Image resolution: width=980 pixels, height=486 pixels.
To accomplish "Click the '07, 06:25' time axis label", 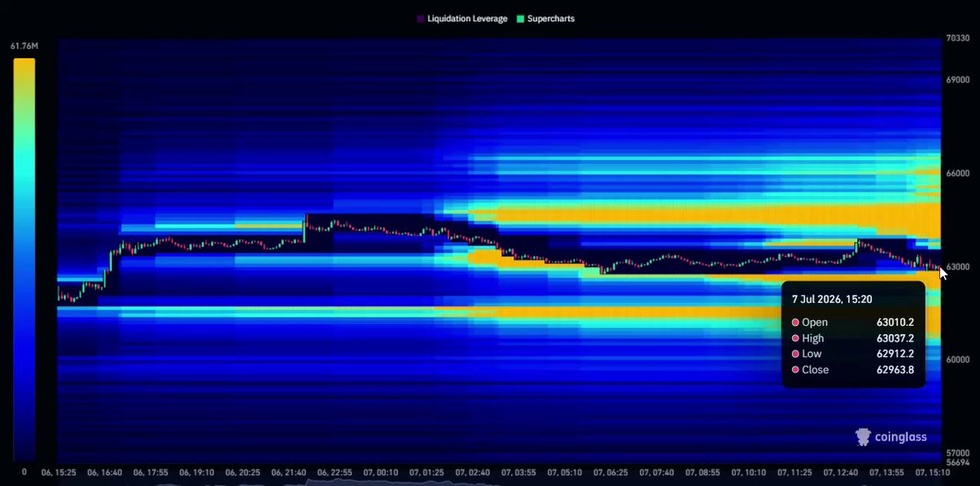I will [x=611, y=472].
